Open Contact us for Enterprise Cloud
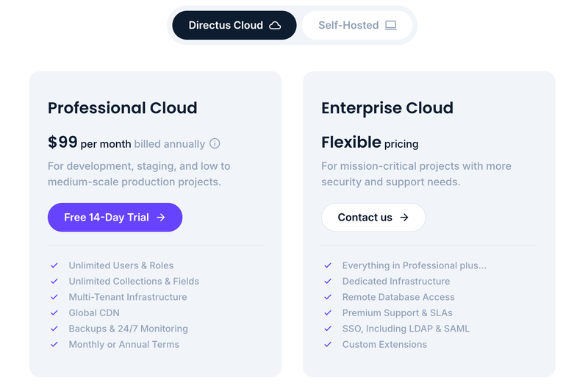The width and height of the screenshot is (588, 386). tap(373, 217)
